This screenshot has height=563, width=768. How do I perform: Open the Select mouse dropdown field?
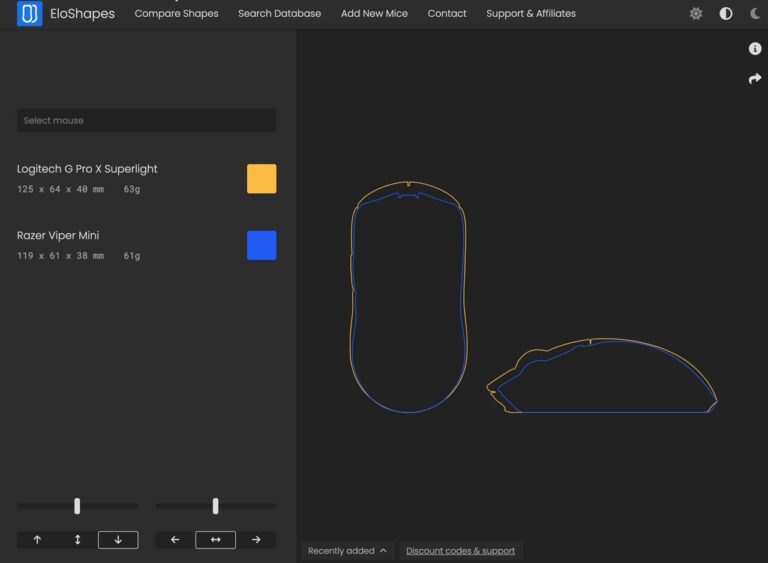[x=146, y=121]
